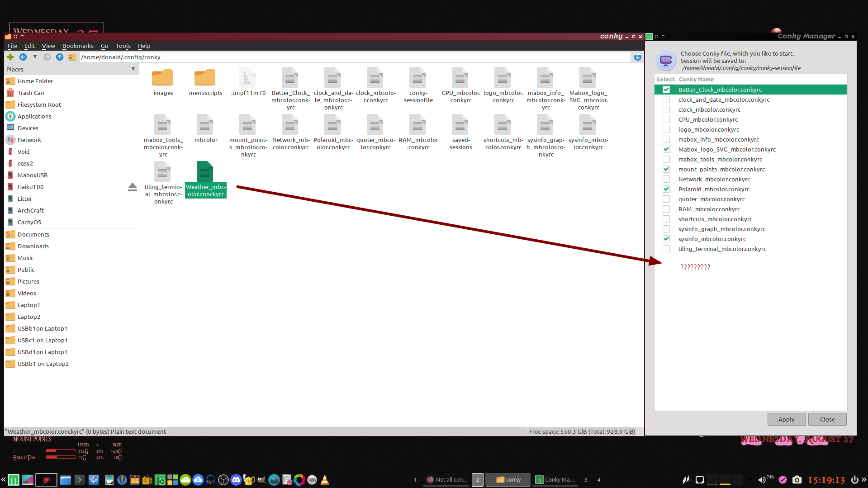Viewport: 868px width, 488px height.
Task: Select the Weather_mbcolor.conckyrc file icon
Action: pyautogui.click(x=205, y=172)
